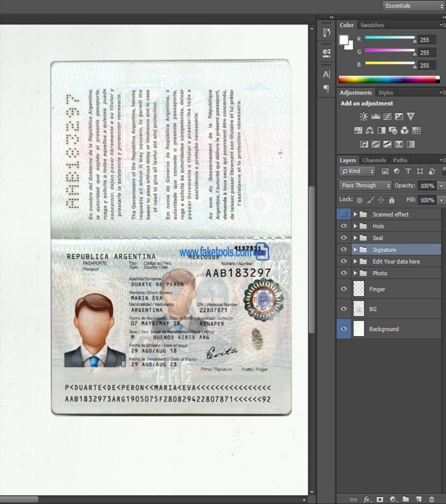This screenshot has width=446, height=504.
Task: Click the R color slider
Action: [x=390, y=38]
